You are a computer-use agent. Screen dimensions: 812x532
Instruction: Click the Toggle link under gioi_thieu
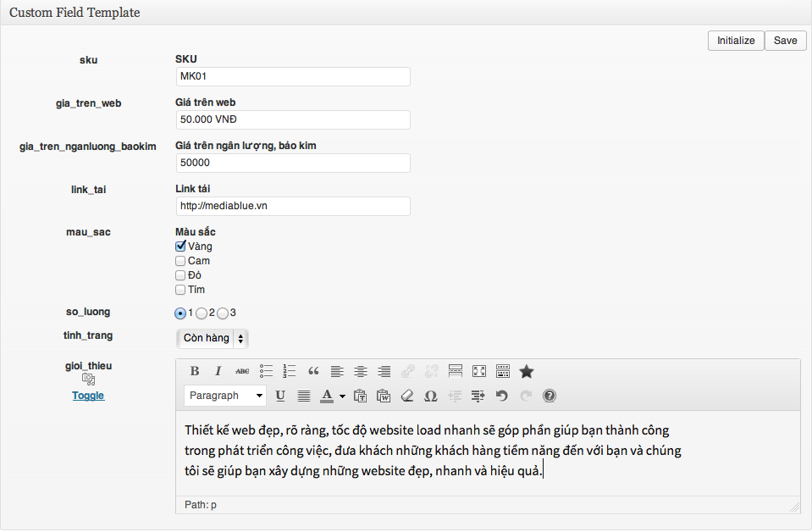click(x=88, y=396)
